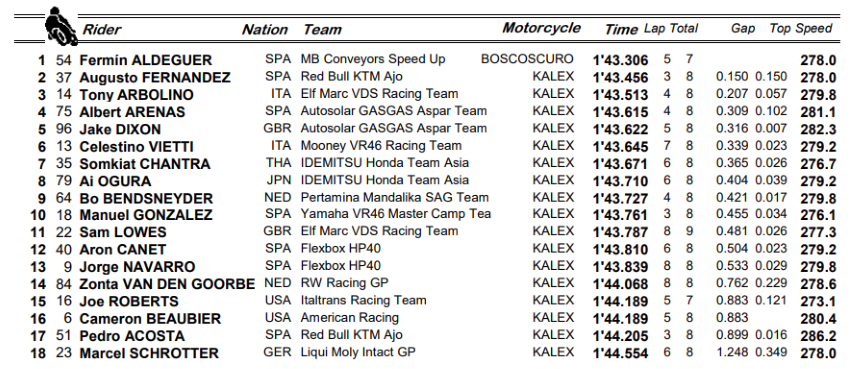Select Pertamina Mandalika SAG Team entry
Image resolution: width=854 pixels, height=369 pixels.
coord(394,197)
